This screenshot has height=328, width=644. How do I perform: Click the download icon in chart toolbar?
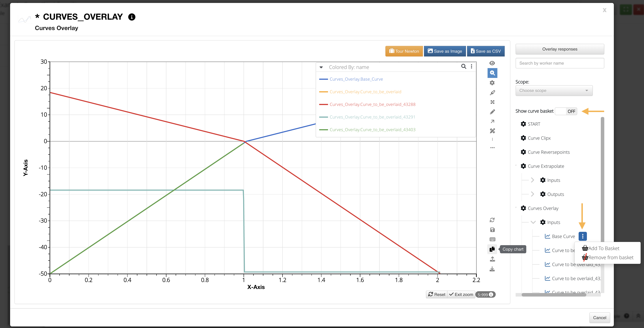click(492, 269)
